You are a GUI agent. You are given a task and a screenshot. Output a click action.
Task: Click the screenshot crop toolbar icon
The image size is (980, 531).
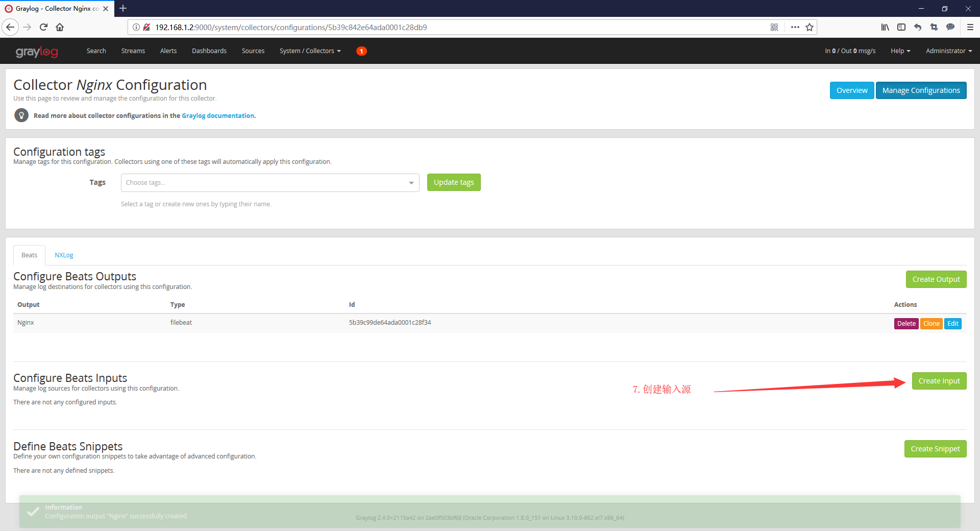(x=934, y=27)
